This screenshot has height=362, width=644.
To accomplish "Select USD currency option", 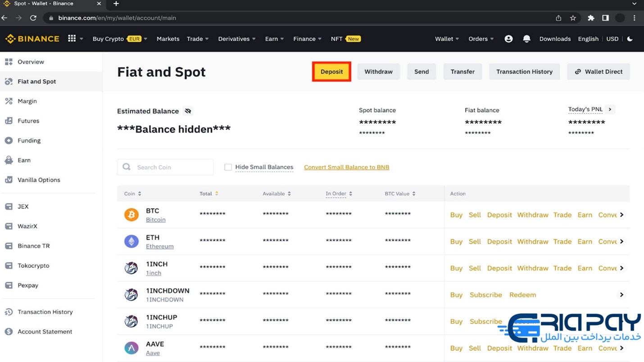I will coord(612,39).
